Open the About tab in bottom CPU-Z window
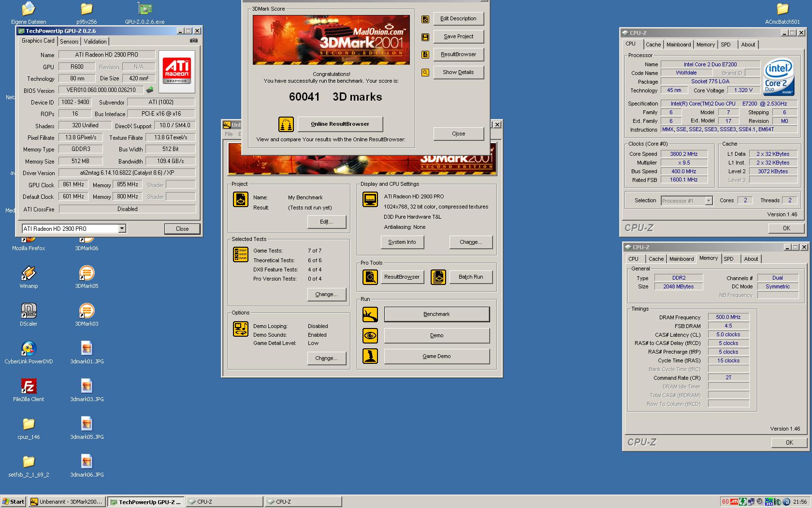This screenshot has height=508, width=812. tap(751, 259)
